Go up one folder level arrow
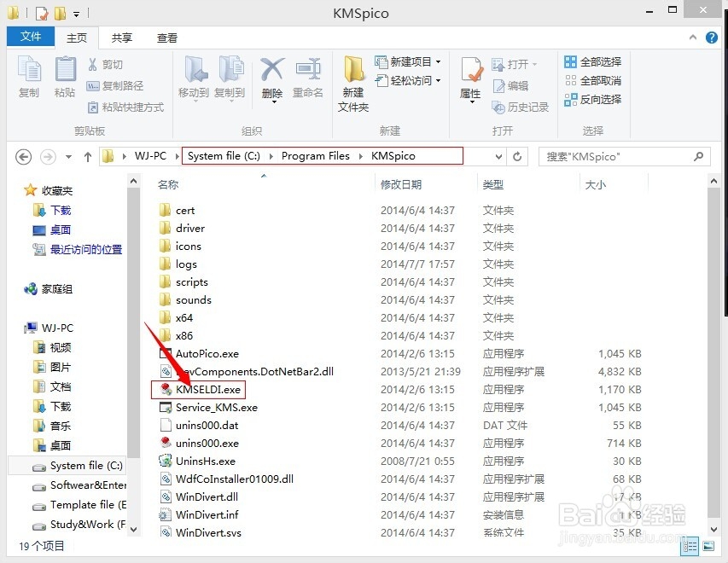Viewport: 728px width, 563px height. point(88,157)
